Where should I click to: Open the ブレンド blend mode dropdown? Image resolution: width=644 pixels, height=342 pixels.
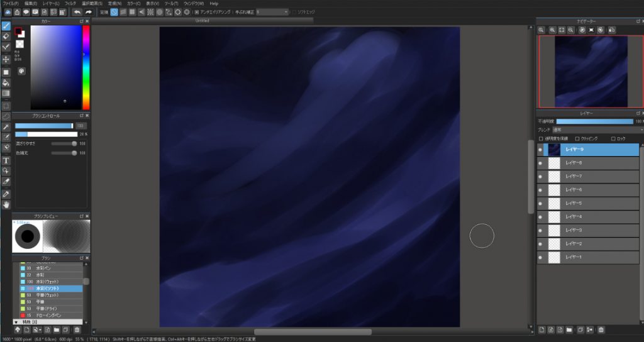click(x=597, y=130)
